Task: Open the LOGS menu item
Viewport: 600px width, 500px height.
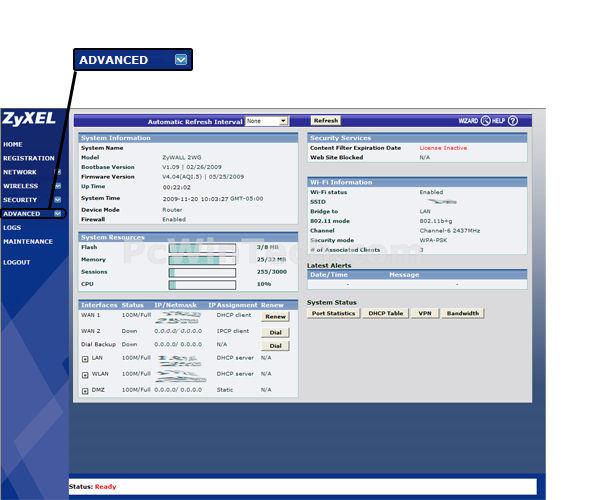Action: pos(12,228)
